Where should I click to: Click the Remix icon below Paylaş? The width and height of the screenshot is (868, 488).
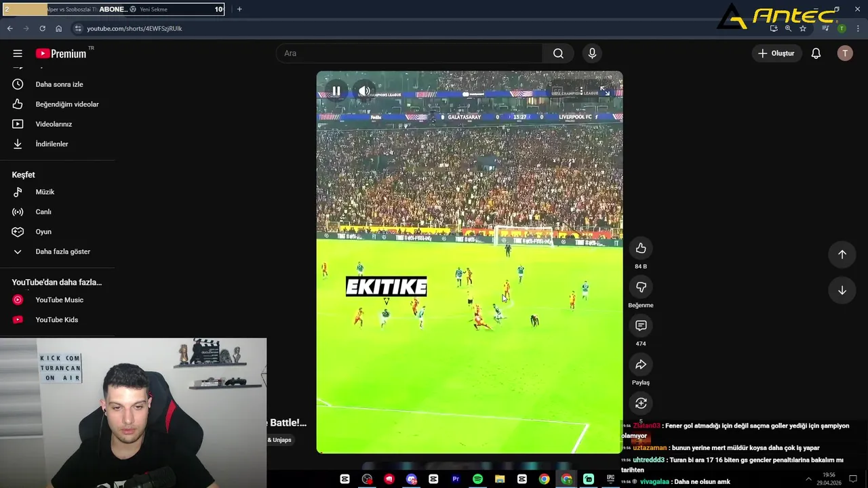click(x=641, y=403)
